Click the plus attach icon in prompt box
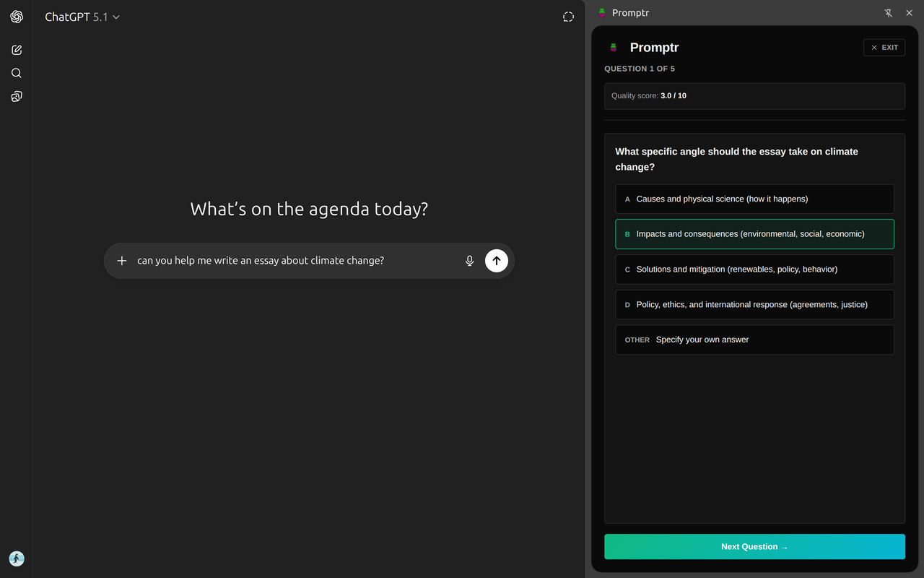924x578 pixels. click(122, 261)
